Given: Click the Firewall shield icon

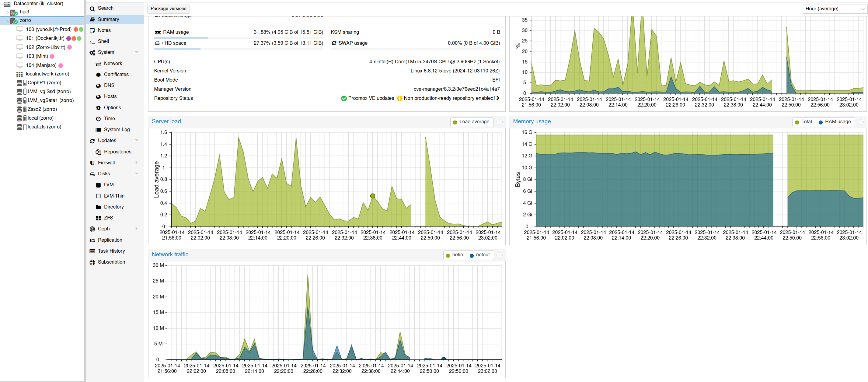Looking at the screenshot, I should coord(92,163).
